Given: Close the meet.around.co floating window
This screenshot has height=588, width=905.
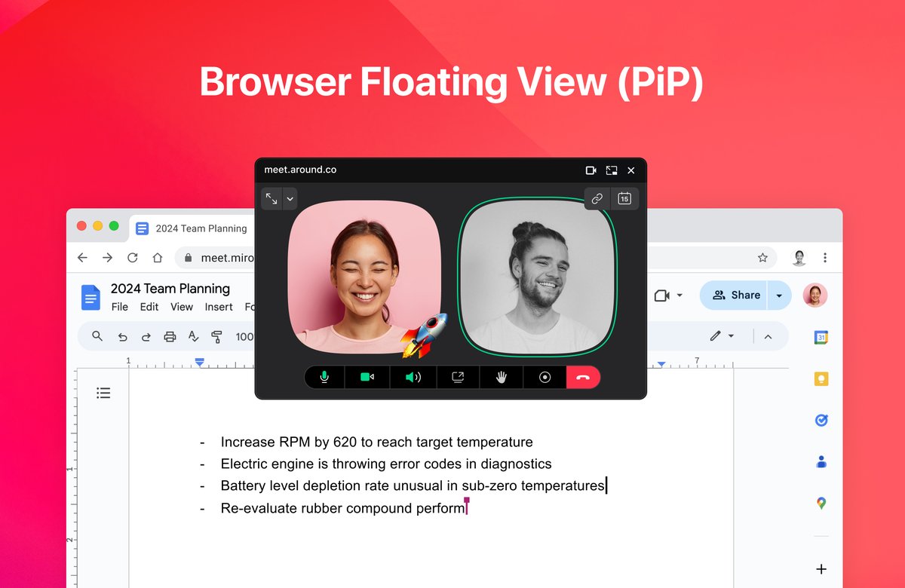Looking at the screenshot, I should coord(631,170).
